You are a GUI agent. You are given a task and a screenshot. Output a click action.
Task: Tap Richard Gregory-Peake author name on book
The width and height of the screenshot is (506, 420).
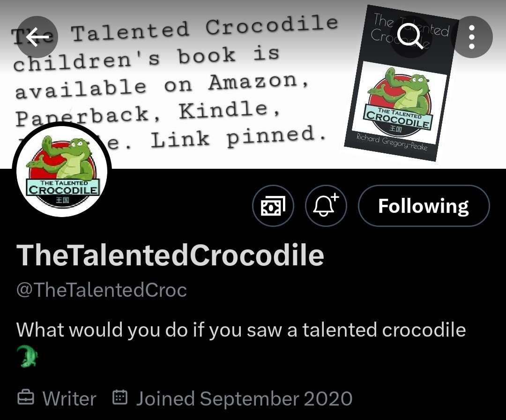(392, 142)
